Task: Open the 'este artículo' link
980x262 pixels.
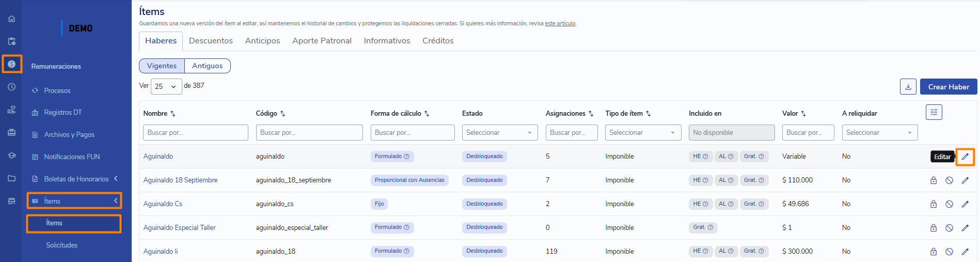Action: pos(560,23)
